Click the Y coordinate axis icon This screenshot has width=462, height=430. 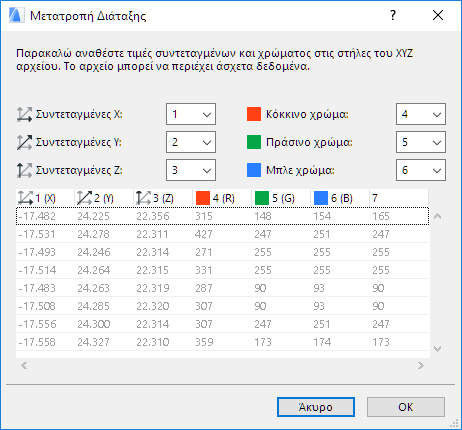24,142
